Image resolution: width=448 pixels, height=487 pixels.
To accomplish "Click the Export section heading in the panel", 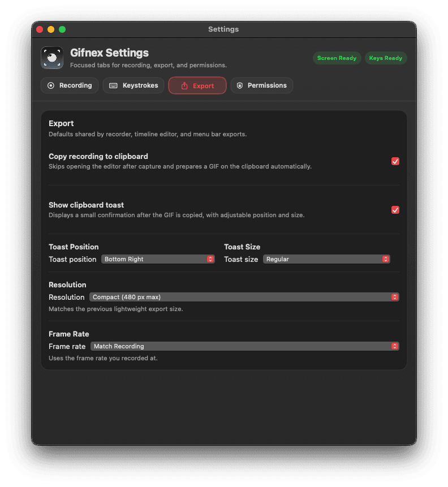I will tap(61, 123).
